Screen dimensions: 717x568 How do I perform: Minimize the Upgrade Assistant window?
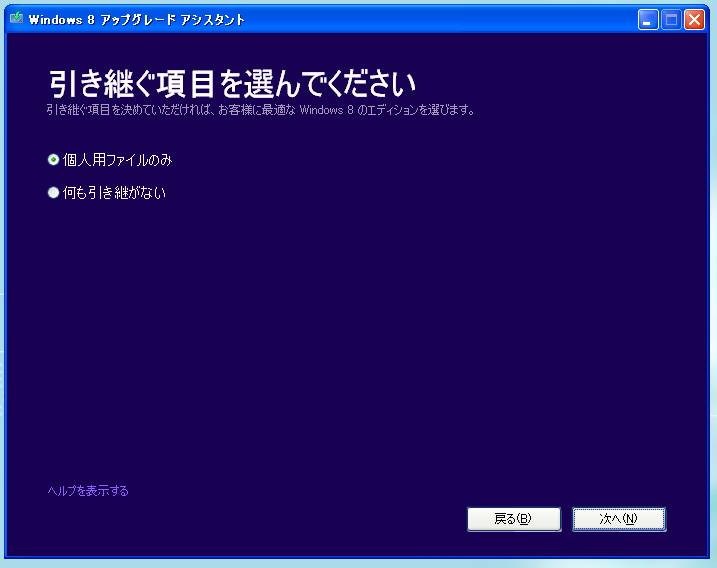coord(648,20)
